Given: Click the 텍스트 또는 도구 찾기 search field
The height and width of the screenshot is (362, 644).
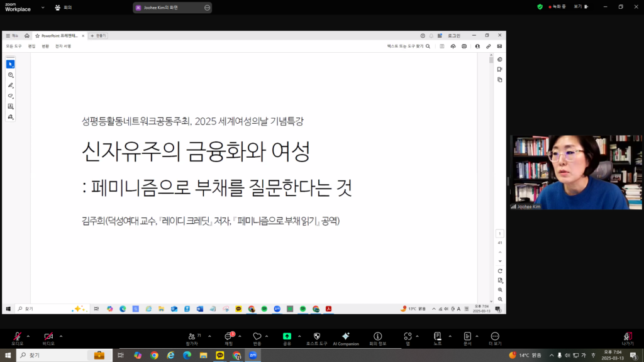Looking at the screenshot, I should [x=409, y=47].
